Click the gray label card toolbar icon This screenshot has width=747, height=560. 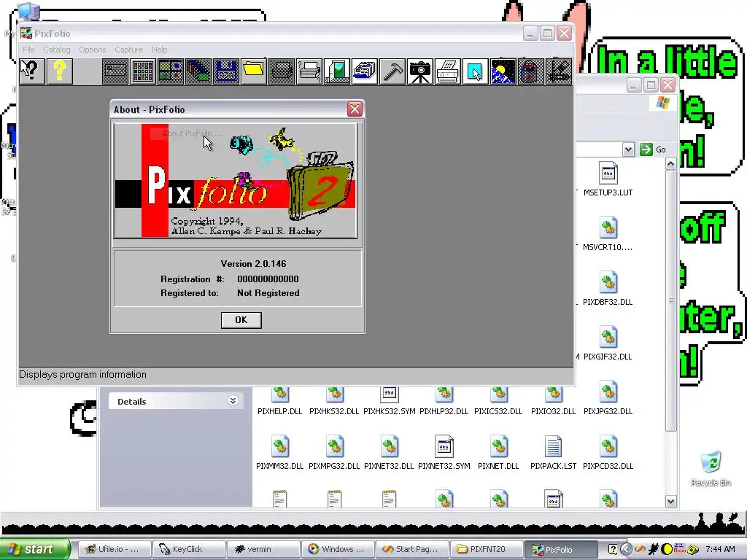point(115,71)
